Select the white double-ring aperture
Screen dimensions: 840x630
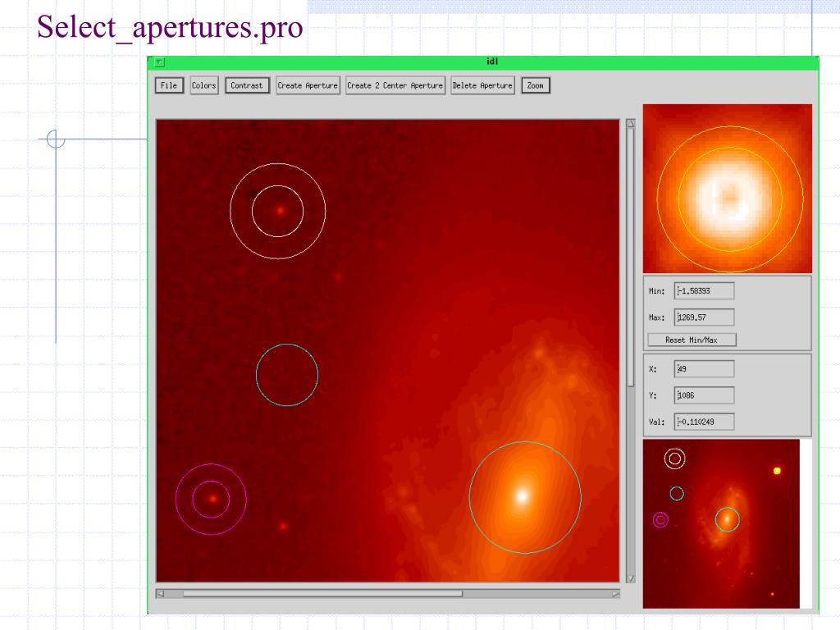coord(277,211)
